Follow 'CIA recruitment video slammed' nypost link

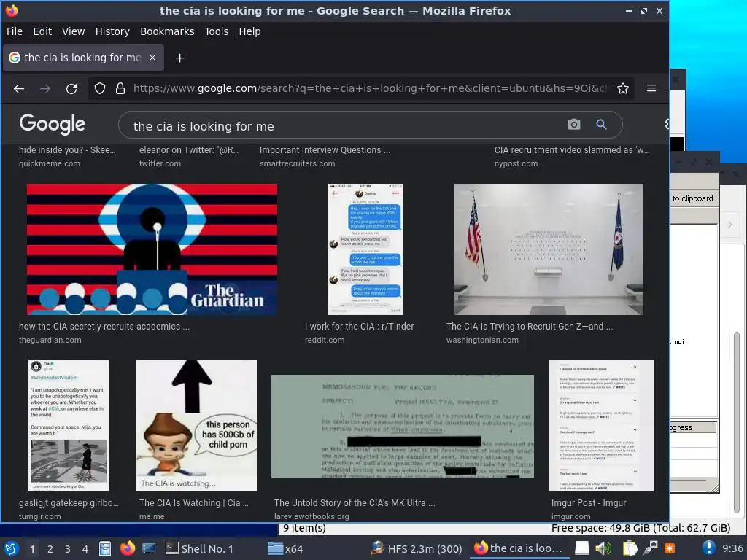click(x=572, y=149)
